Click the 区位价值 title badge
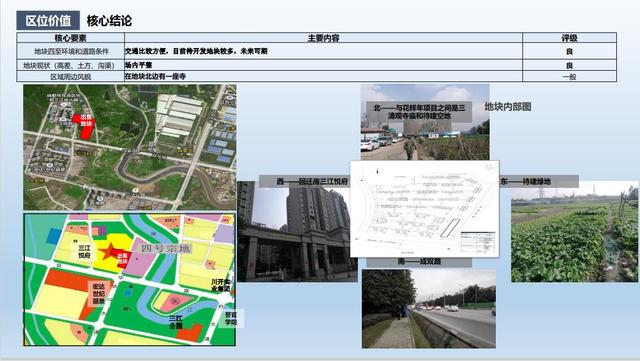 (48, 20)
